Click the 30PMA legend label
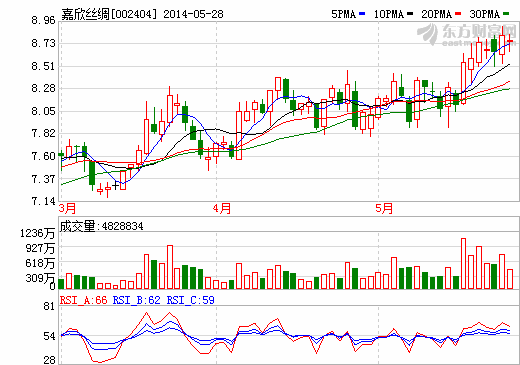The width and height of the screenshot is (520, 365). 485,14
